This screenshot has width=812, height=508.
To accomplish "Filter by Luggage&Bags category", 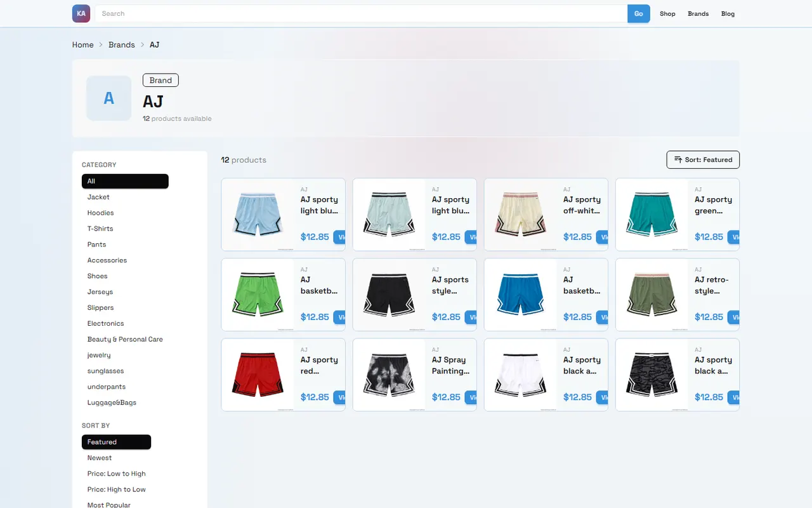I will [112, 403].
